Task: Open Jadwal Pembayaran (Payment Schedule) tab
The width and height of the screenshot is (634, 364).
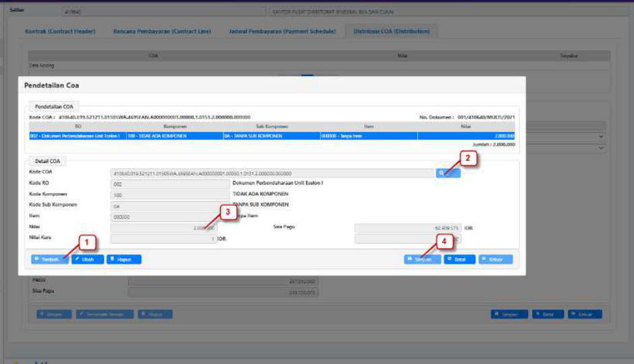Action: pos(278,32)
